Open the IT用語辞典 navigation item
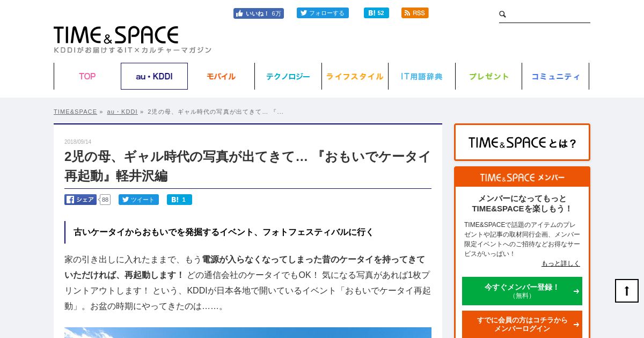The image size is (644, 338). [422, 76]
